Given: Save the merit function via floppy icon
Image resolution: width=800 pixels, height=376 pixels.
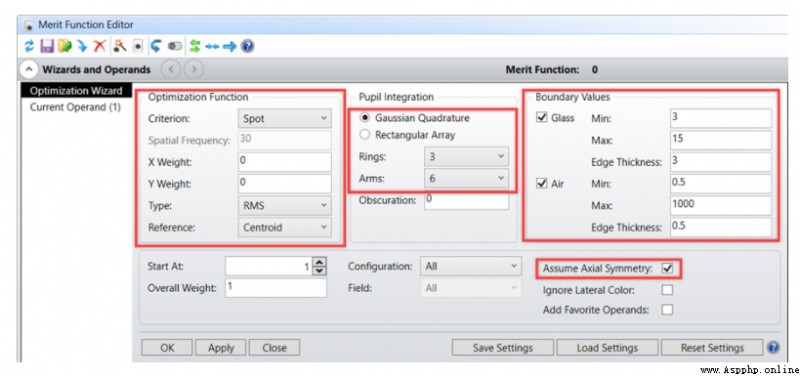Looking at the screenshot, I should point(47,47).
